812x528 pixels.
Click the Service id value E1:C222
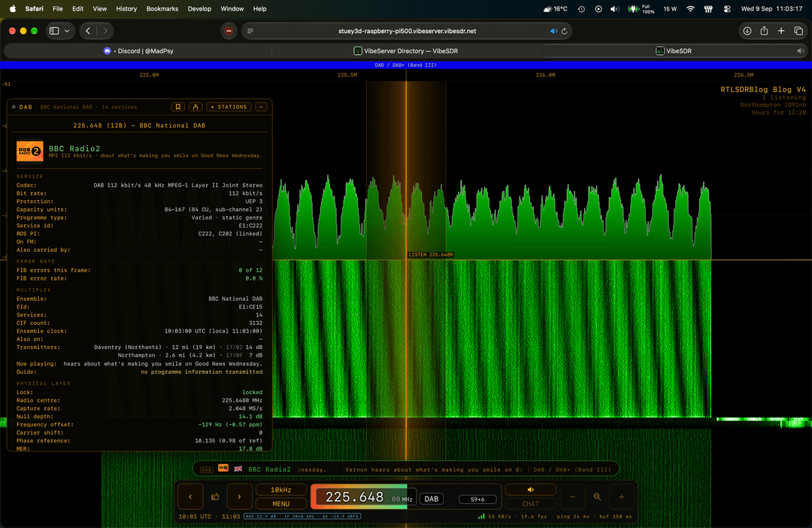250,226
